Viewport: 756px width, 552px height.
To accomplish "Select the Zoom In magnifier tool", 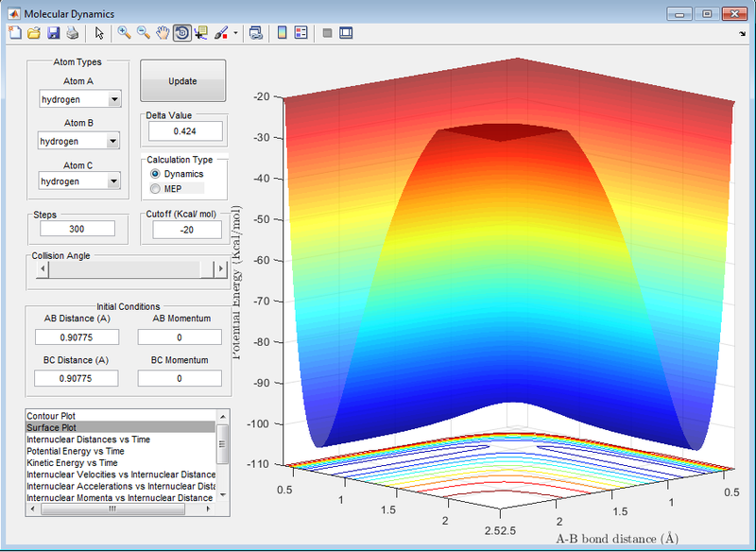I will (124, 33).
